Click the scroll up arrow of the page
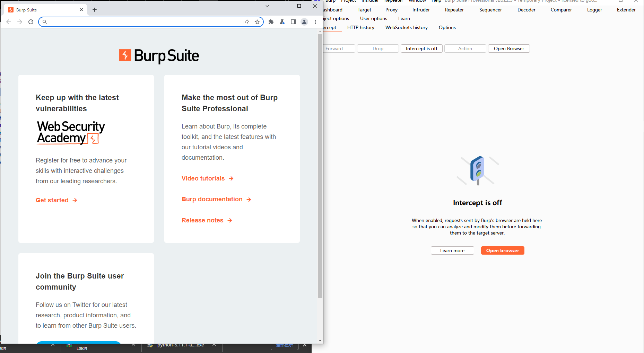Screen dimensions: 644x353 point(320,32)
